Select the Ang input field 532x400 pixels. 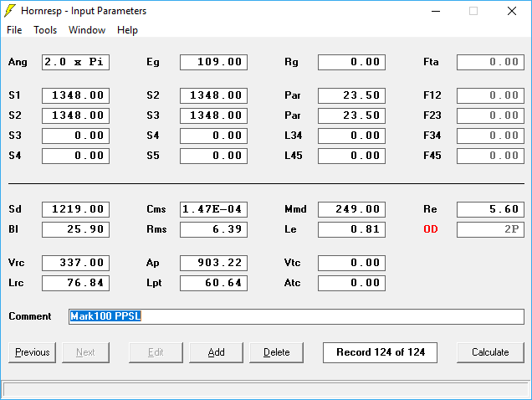(x=75, y=62)
